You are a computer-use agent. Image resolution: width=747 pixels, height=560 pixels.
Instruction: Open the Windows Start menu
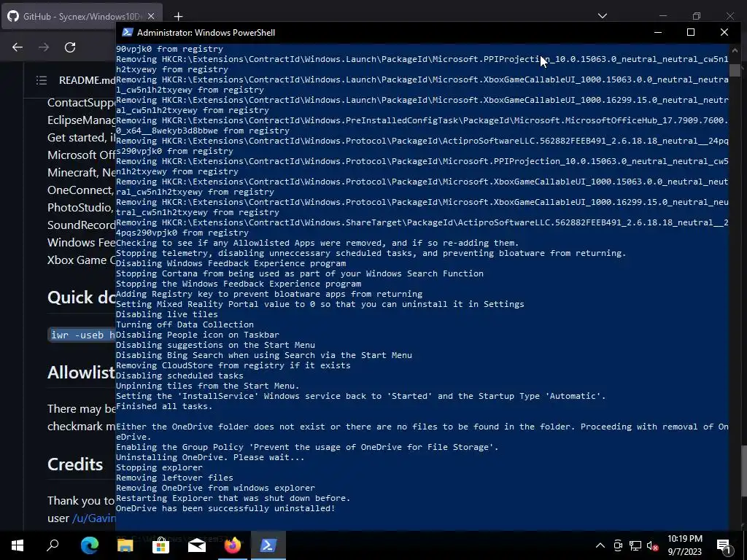point(18,545)
